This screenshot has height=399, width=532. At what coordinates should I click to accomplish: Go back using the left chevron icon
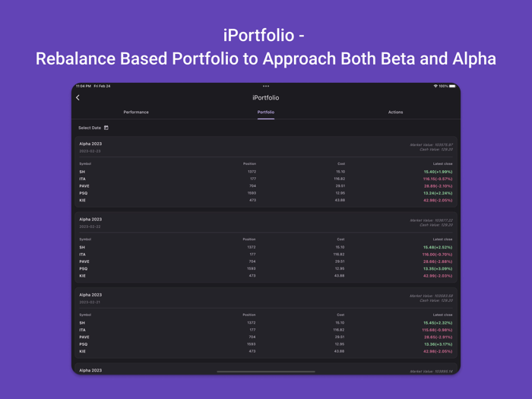78,98
